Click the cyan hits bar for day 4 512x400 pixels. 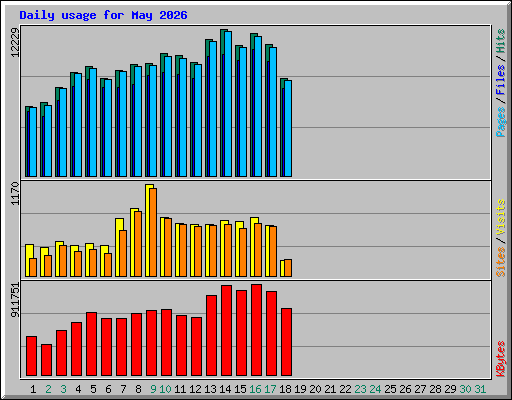point(78,125)
